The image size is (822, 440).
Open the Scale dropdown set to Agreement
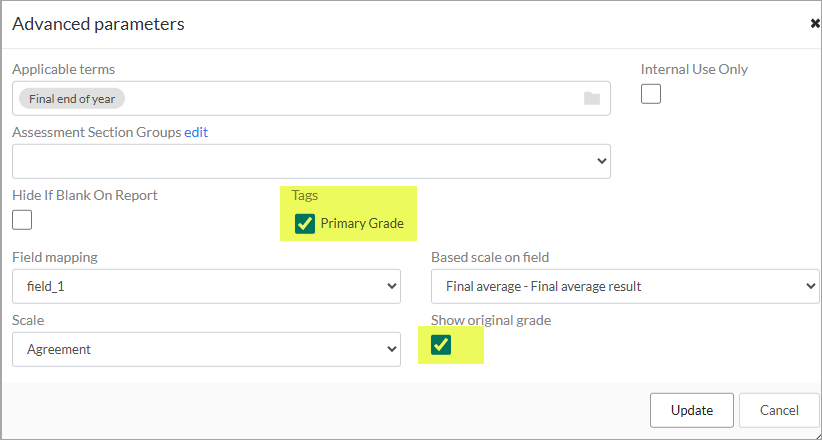(x=207, y=349)
